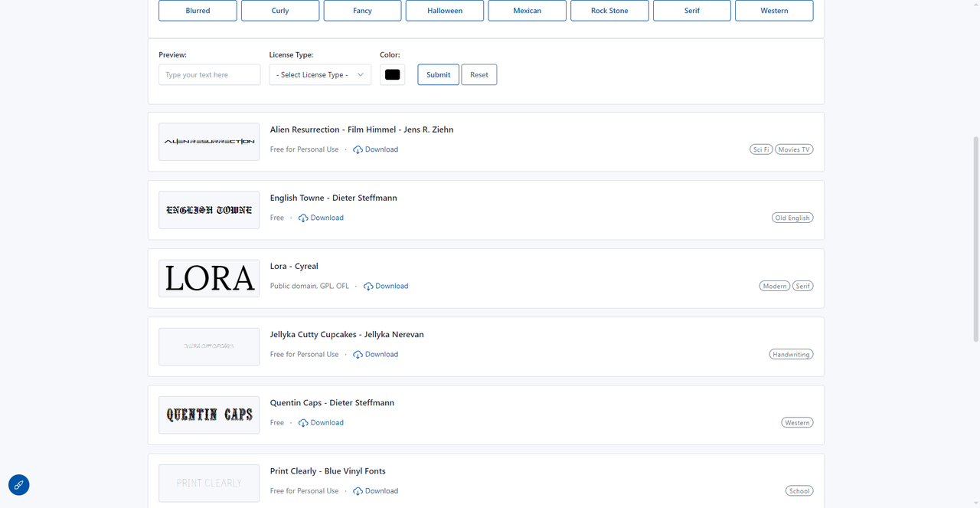Click the download cloud icon for Print Clearly
This screenshot has height=508, width=980.
point(358,491)
